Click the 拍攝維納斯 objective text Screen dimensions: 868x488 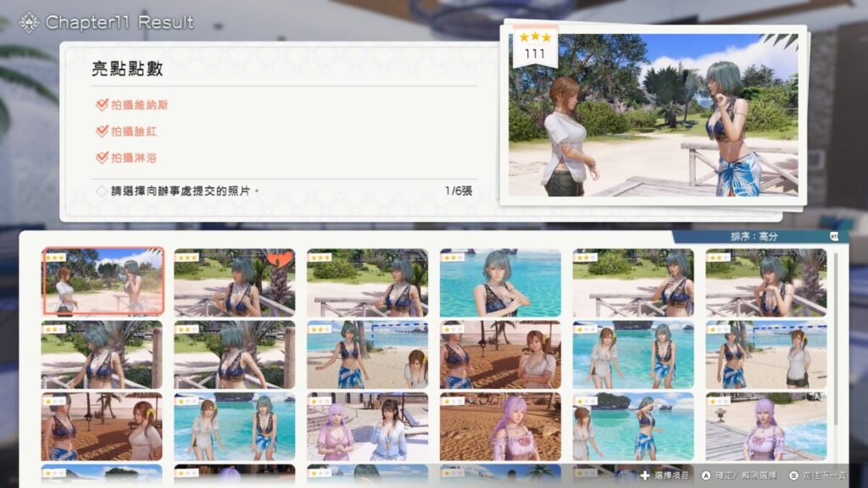[140, 105]
